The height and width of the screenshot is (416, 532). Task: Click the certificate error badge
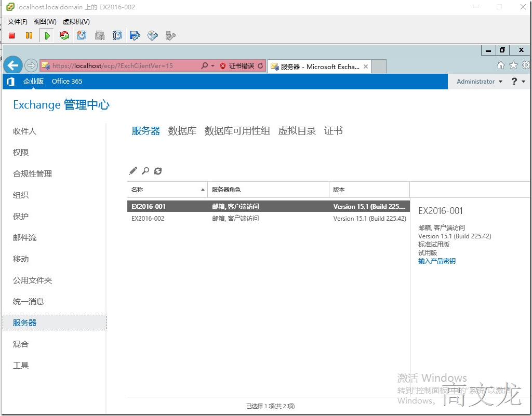237,66
